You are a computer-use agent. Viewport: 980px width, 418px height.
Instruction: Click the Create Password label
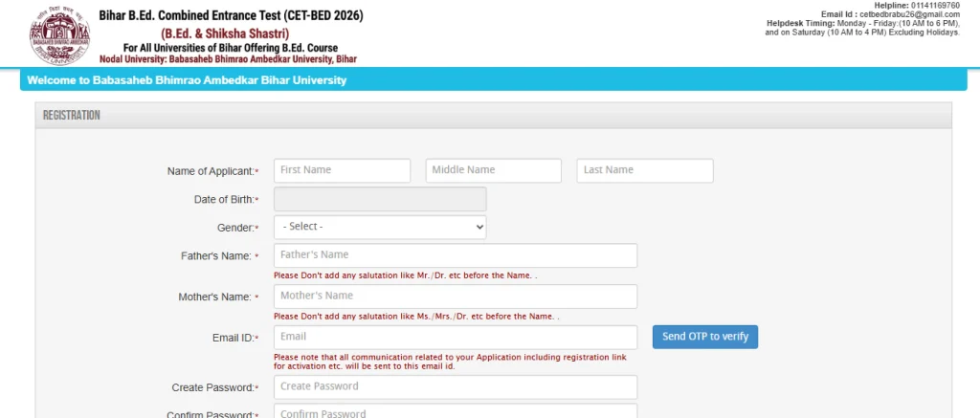(215, 388)
